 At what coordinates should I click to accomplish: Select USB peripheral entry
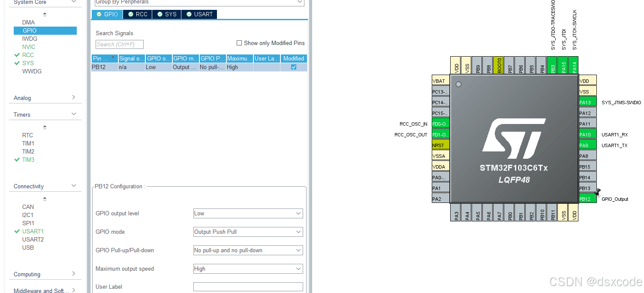pos(28,248)
